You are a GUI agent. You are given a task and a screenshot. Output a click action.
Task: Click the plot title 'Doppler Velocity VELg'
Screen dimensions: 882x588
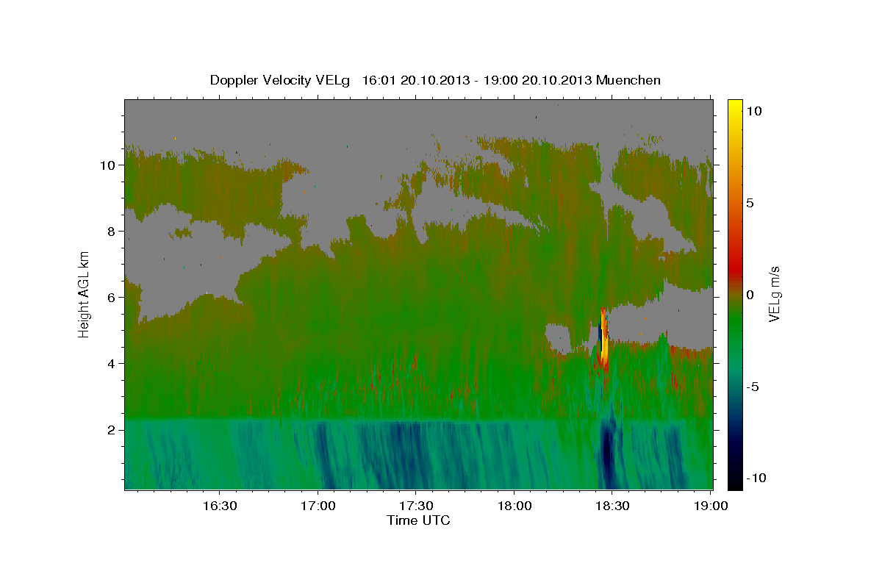point(282,80)
